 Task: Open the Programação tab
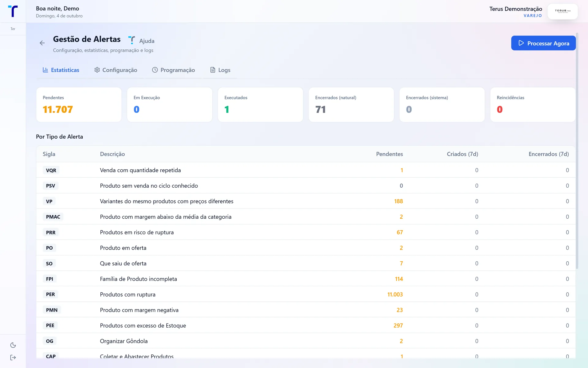pos(174,70)
